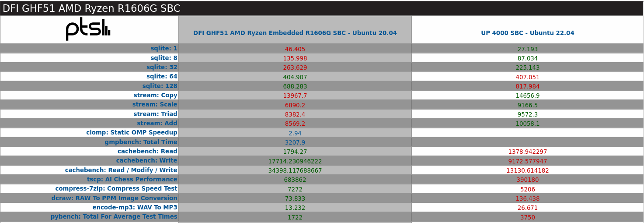
Task: Select gmpbench: Total Time label
Action: point(141,142)
